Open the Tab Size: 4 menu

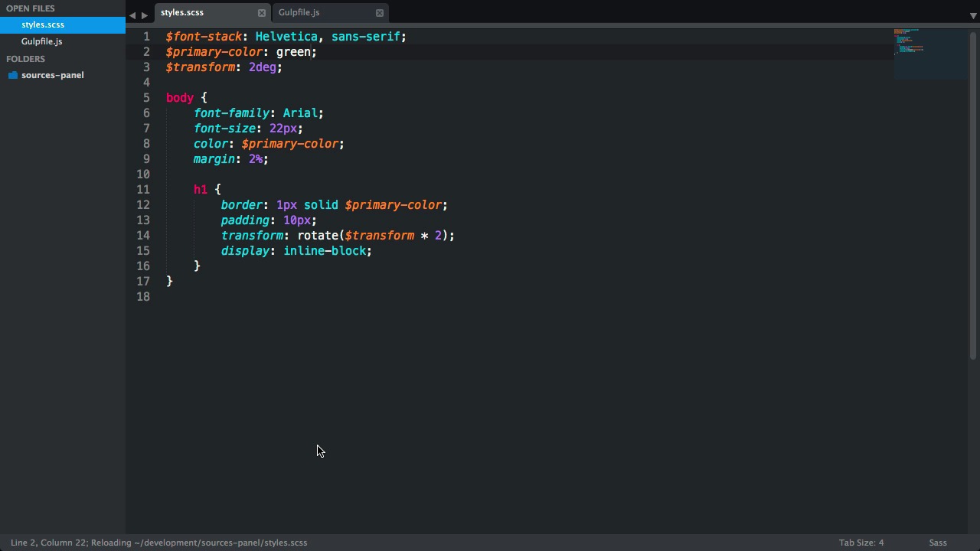pos(861,543)
